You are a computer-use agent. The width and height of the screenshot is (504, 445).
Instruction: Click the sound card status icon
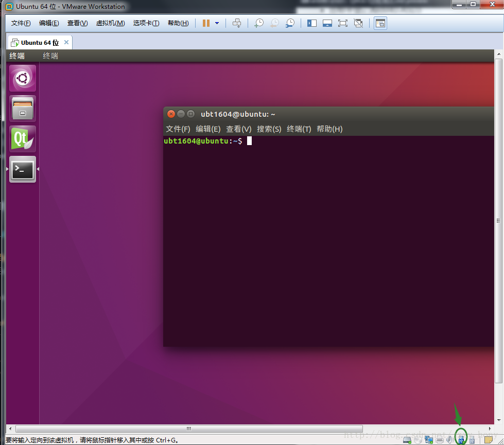[450, 440]
